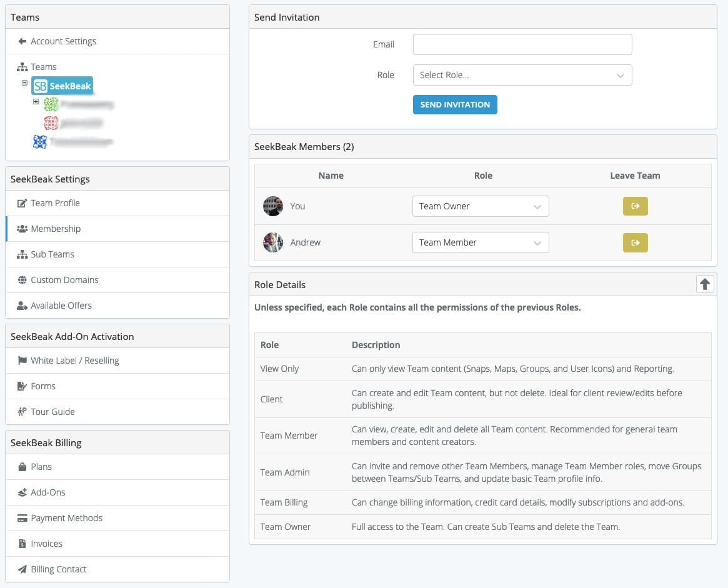This screenshot has width=728, height=588.
Task: Open the Tour Guide add-on
Action: tap(52, 411)
